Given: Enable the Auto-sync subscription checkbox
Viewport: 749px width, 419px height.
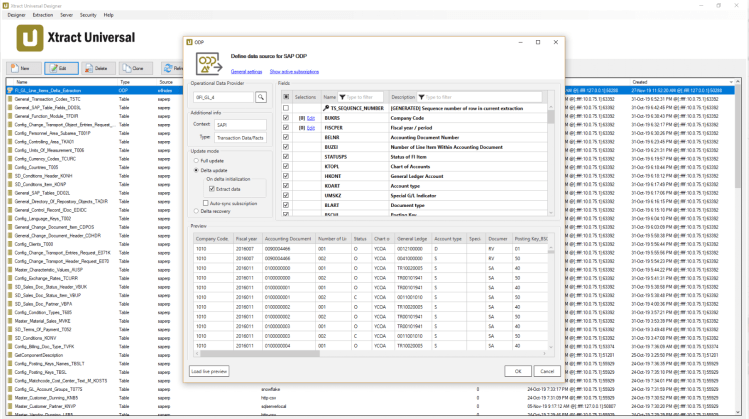Looking at the screenshot, I should pos(205,203).
